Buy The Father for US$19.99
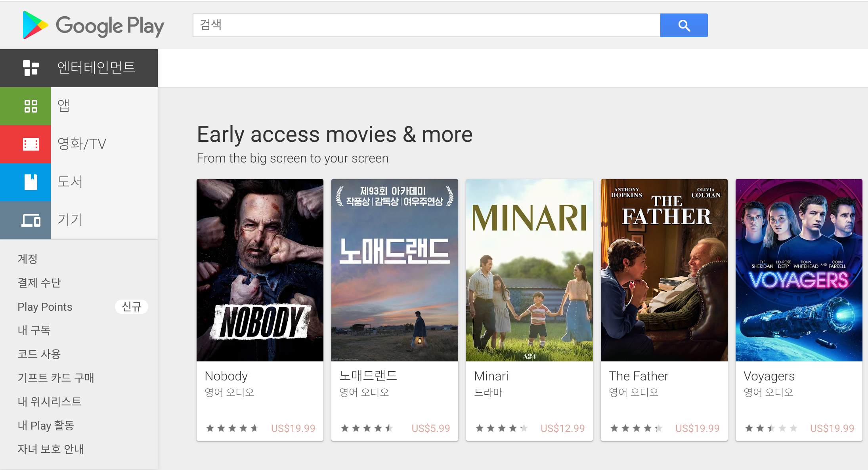Viewport: 868px width, 470px height. pos(697,428)
